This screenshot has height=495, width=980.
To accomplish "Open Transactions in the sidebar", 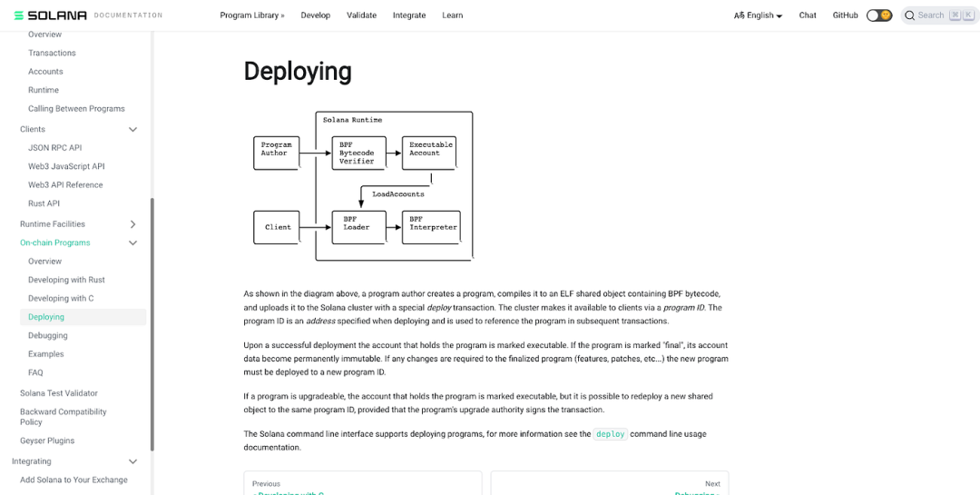I will click(52, 54).
